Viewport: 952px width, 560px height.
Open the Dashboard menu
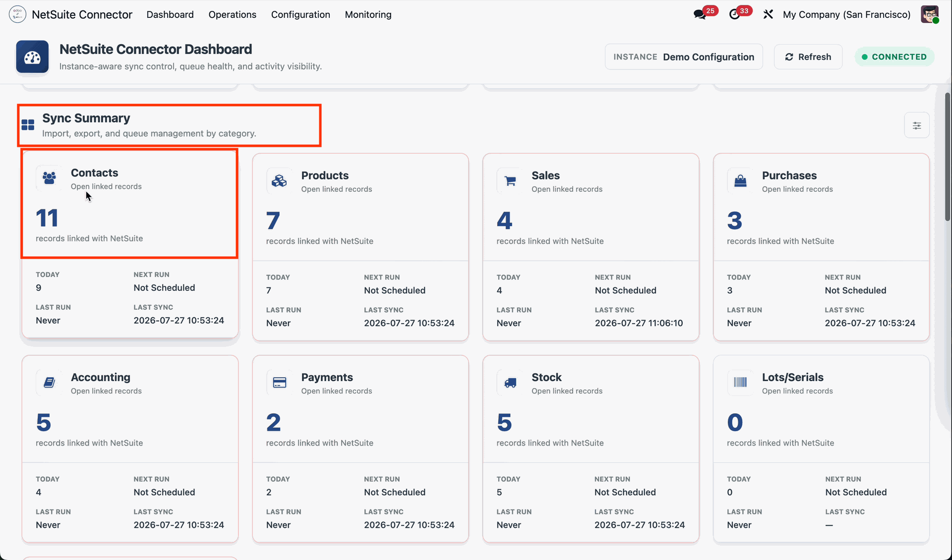tap(170, 14)
